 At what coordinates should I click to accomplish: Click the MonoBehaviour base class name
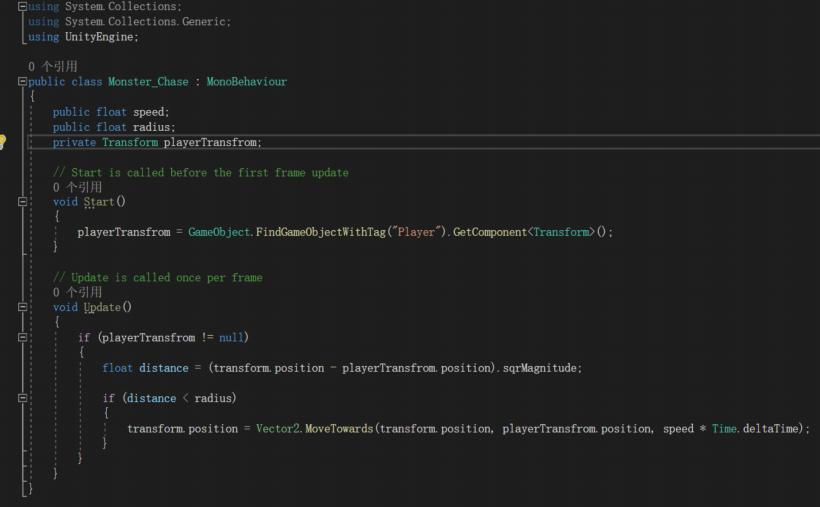coord(246,82)
